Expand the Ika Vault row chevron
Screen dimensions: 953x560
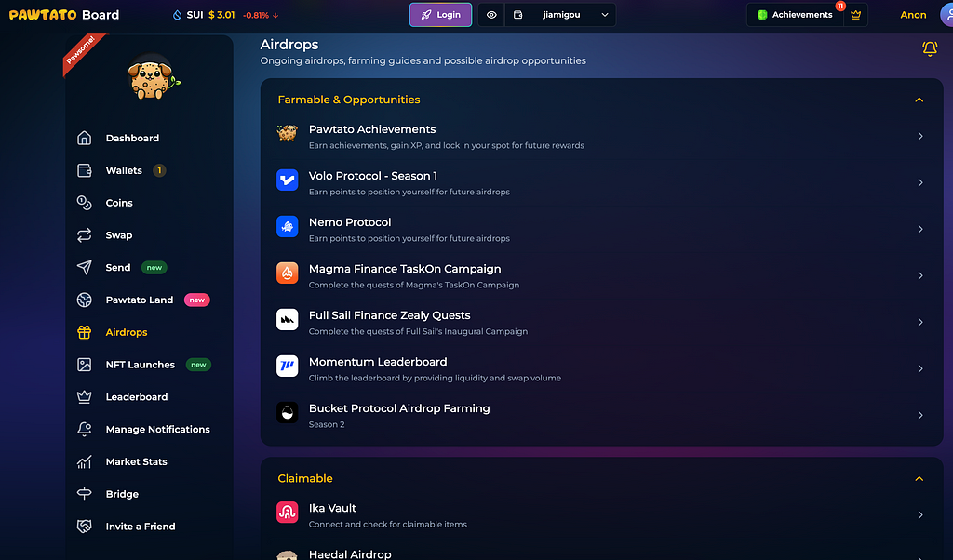pos(920,515)
